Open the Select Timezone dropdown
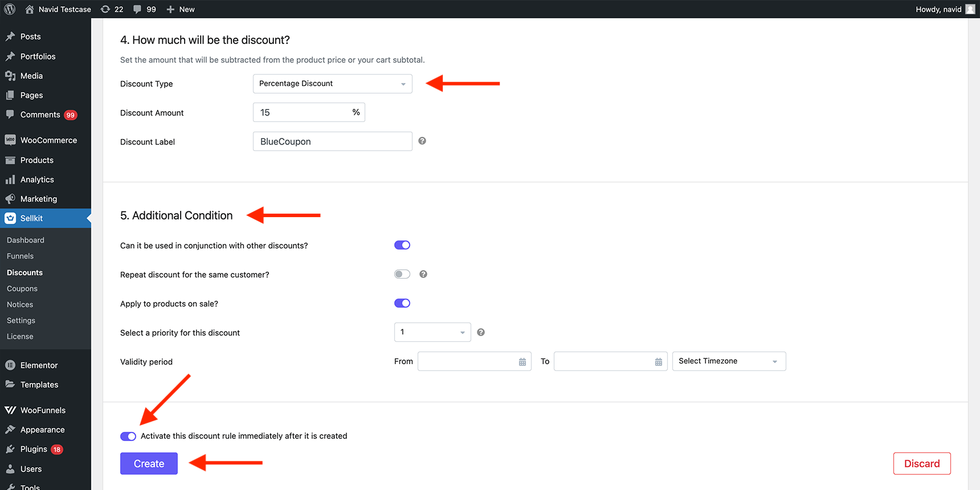980x490 pixels. 729,361
